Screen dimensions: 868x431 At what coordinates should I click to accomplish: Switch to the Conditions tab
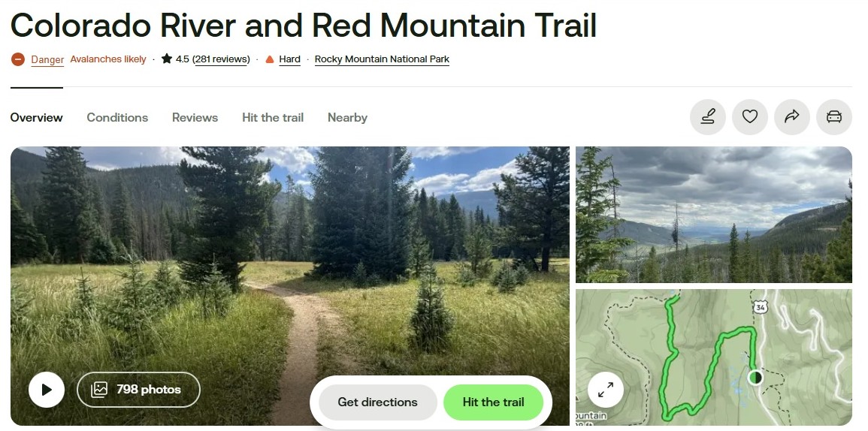[117, 117]
